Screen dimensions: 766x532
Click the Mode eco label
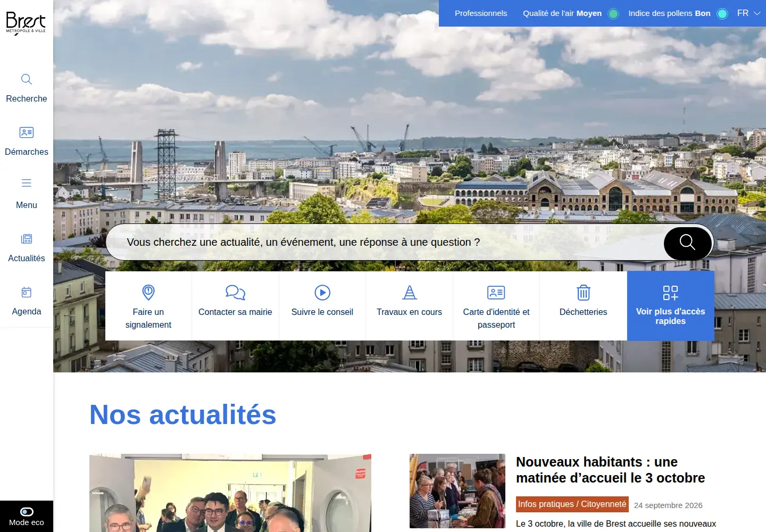27,522
